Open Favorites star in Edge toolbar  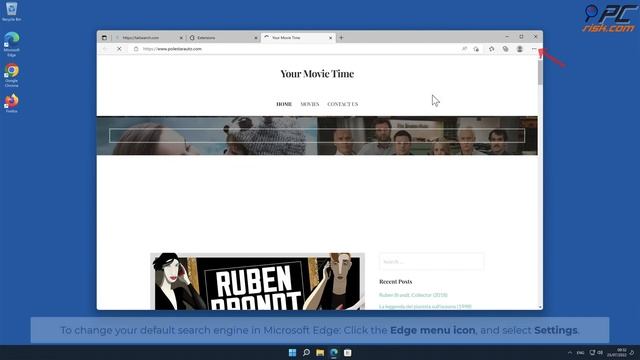click(491, 49)
